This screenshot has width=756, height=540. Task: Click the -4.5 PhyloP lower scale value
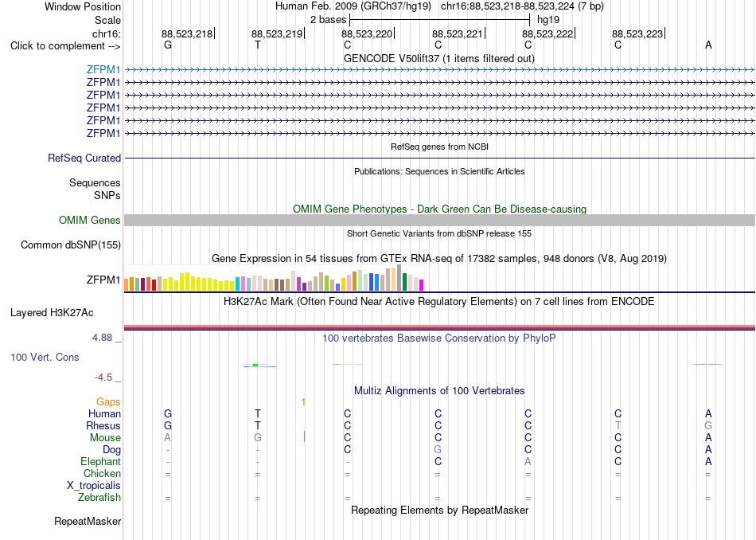[x=104, y=378]
